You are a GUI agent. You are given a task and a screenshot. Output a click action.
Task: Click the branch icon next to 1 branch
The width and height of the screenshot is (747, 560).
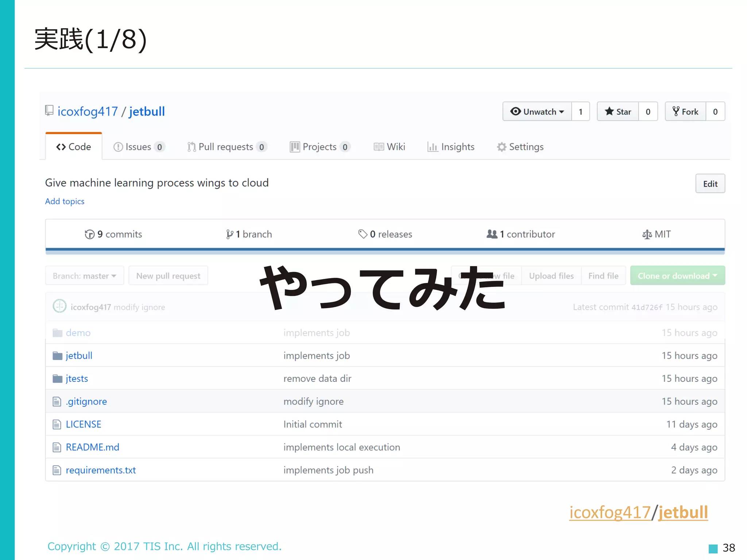[229, 234]
